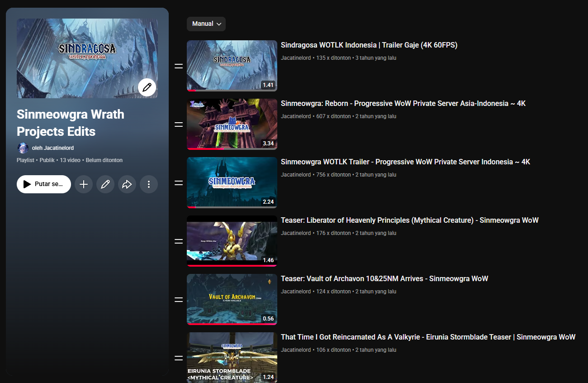Edit playlist details with the pencil button
This screenshot has height=383, width=588.
[105, 184]
